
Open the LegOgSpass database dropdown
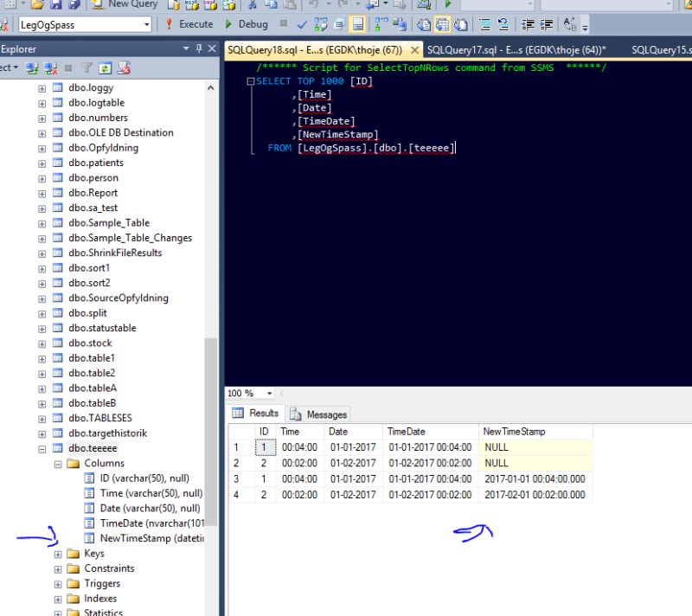click(147, 24)
